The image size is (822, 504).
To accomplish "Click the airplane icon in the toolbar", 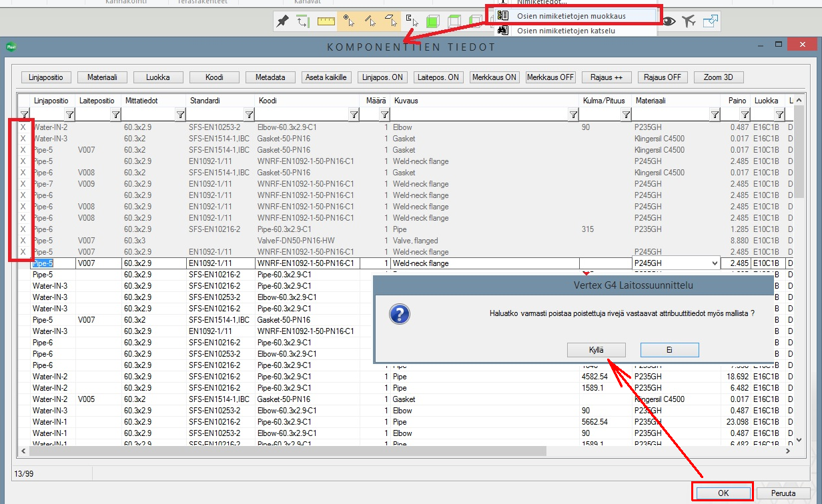I will [x=689, y=21].
